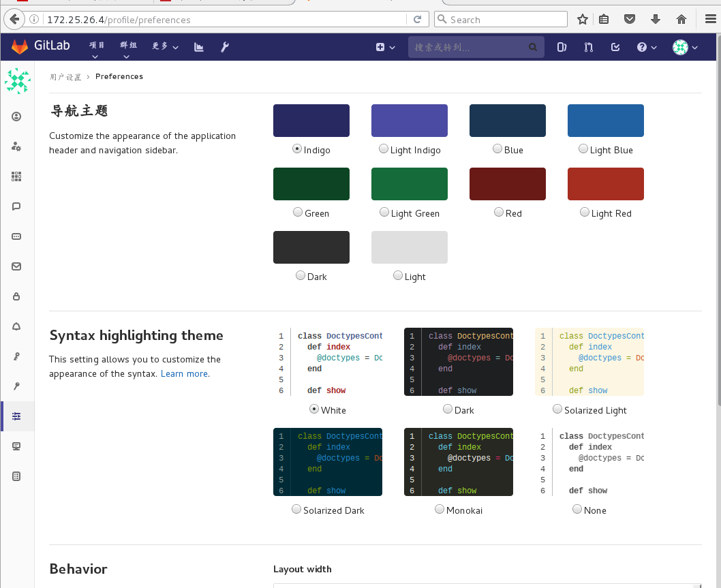Open the Profile sidebar icon
The width and height of the screenshot is (721, 588).
click(16, 117)
